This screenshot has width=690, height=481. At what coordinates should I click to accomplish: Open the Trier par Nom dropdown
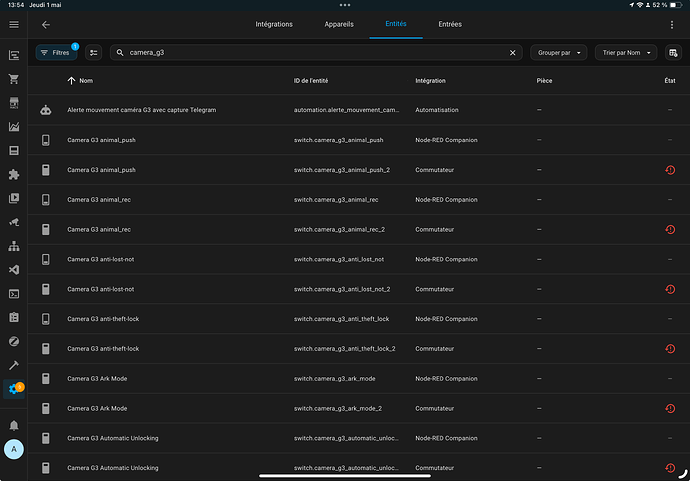coord(626,52)
